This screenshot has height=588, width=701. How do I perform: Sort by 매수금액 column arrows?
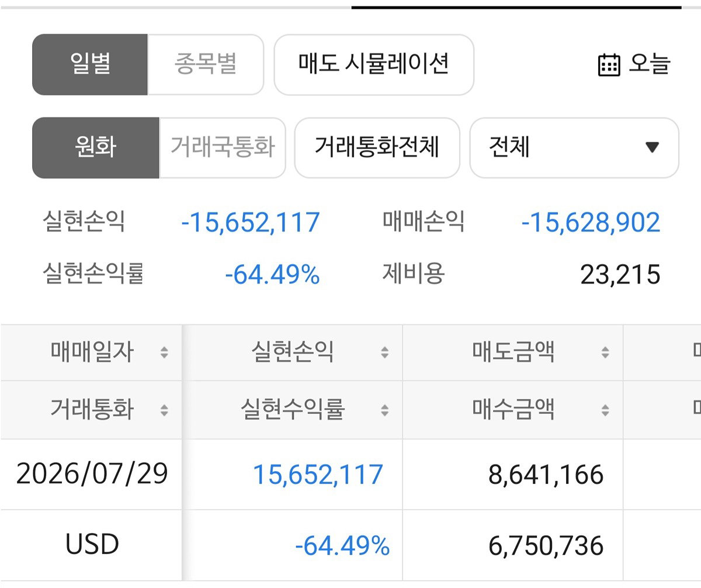[x=605, y=410]
